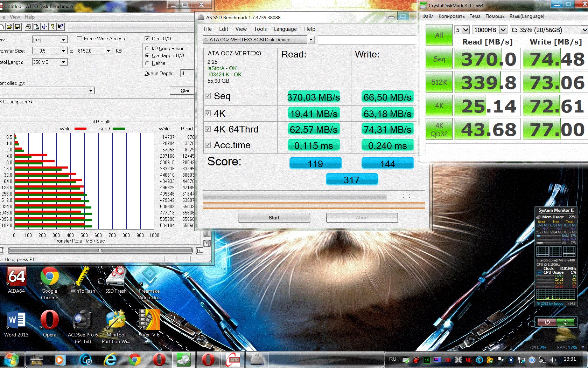Screen dimensions: 588x368
Task: Click the Queue Depth input field
Action: coord(187,73)
